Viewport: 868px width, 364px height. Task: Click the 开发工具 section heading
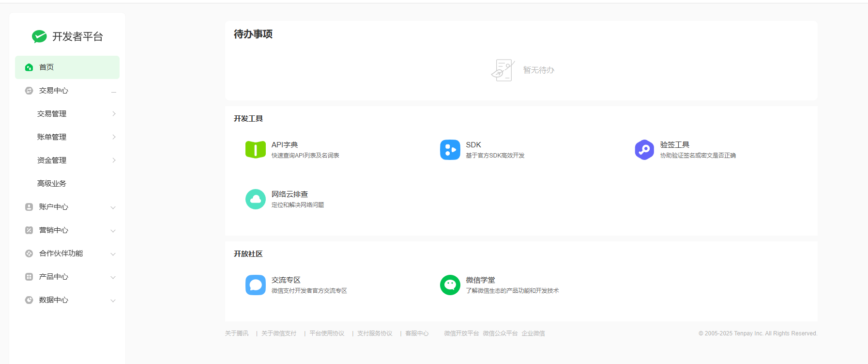coord(248,119)
